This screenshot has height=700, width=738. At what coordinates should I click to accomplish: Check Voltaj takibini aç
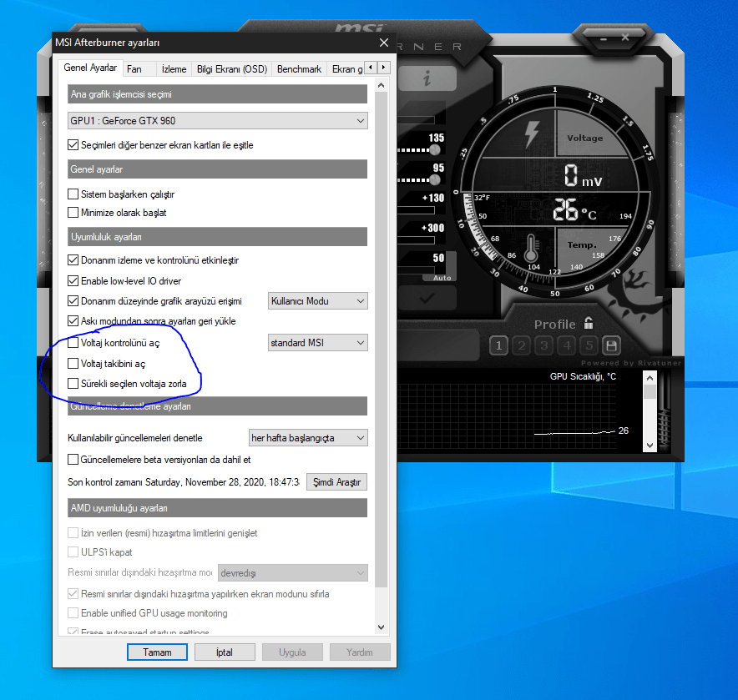tap(73, 363)
